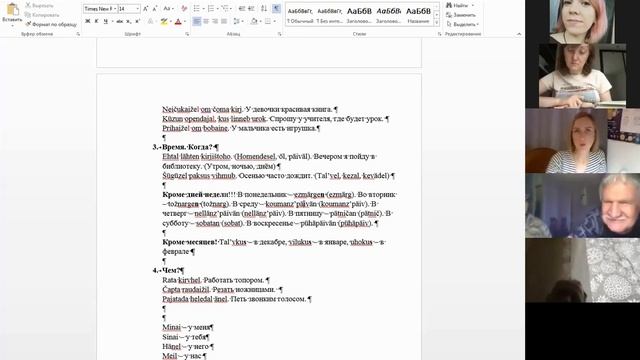The width and height of the screenshot is (640, 360).
Task: Toggle center alignment
Action: pyautogui.click(x=206, y=21)
